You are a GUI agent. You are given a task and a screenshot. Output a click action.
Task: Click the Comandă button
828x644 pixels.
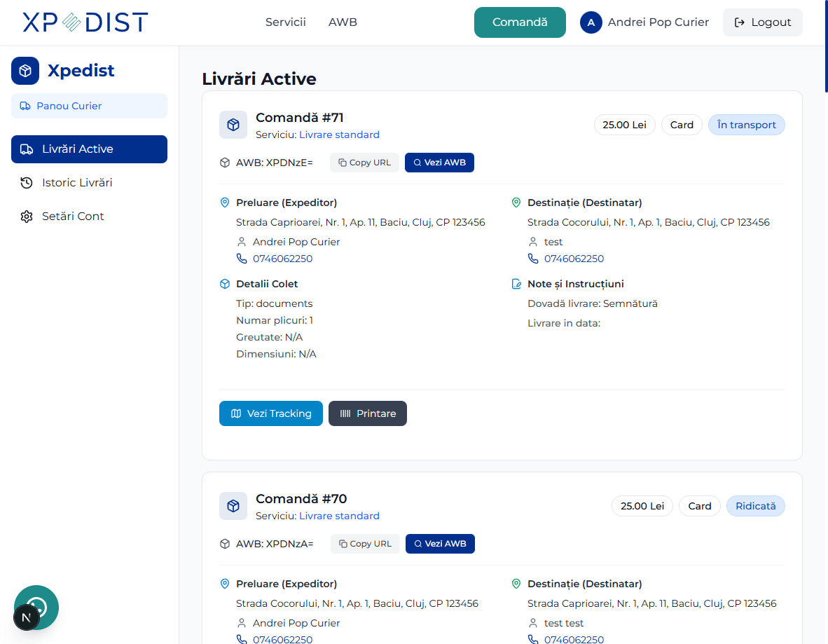pos(520,22)
